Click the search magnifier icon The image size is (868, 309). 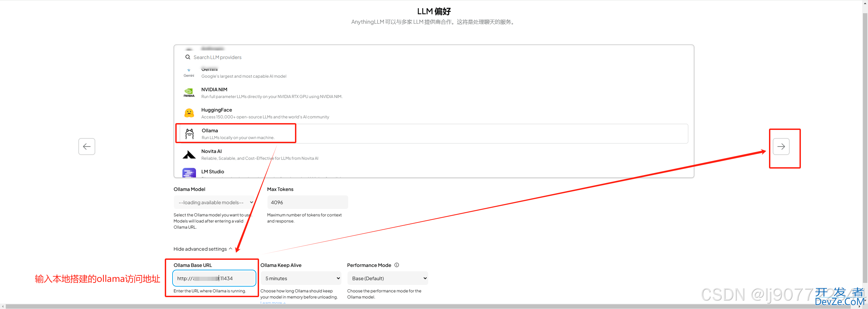click(x=188, y=57)
